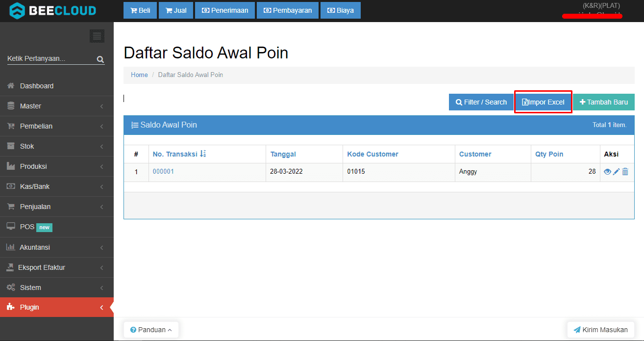Click the BeeCloud logo

(x=53, y=10)
